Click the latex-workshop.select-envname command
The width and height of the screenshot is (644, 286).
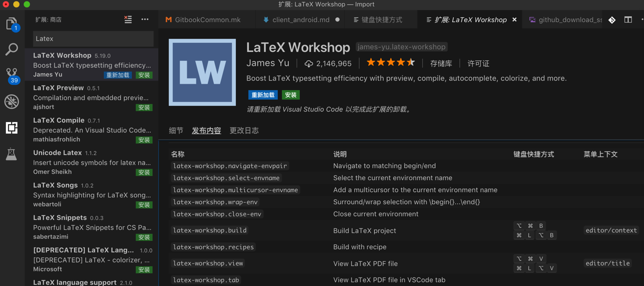pos(226,178)
